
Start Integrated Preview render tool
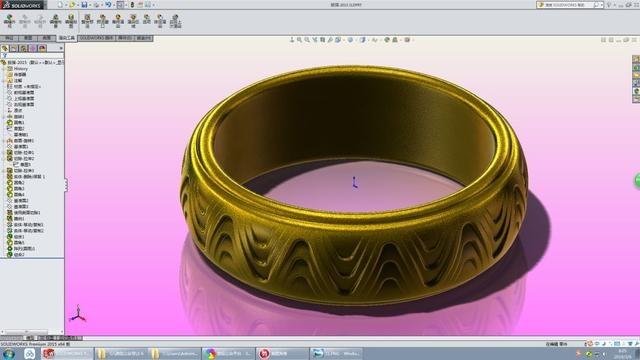pos(87,21)
